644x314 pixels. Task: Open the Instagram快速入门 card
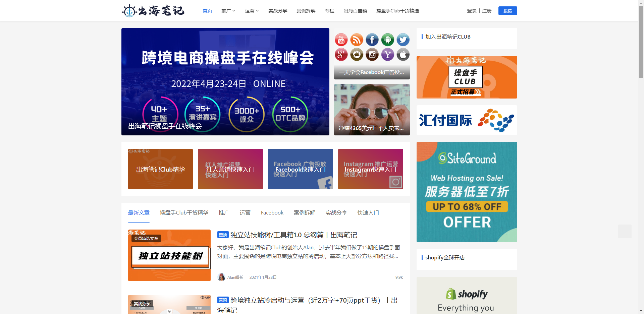coord(371,169)
